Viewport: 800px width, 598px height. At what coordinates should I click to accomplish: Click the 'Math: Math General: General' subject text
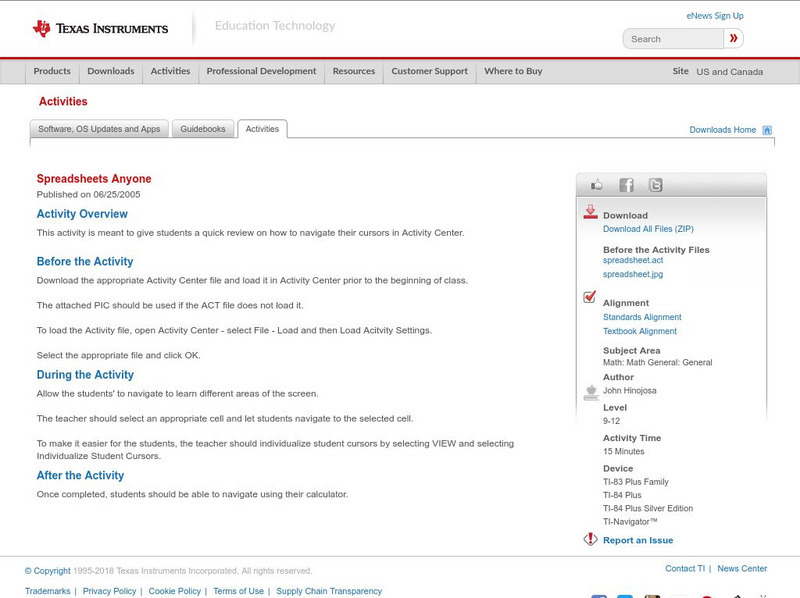[x=658, y=362]
